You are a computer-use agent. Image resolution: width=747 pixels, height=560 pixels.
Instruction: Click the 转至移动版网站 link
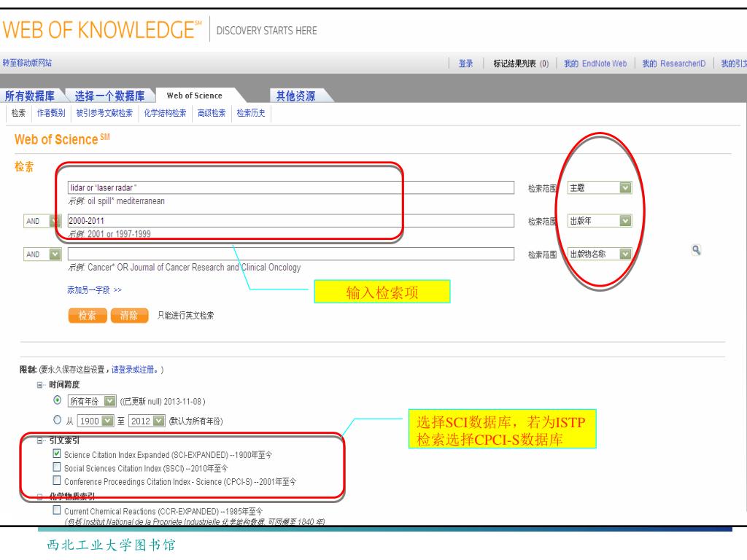click(27, 63)
